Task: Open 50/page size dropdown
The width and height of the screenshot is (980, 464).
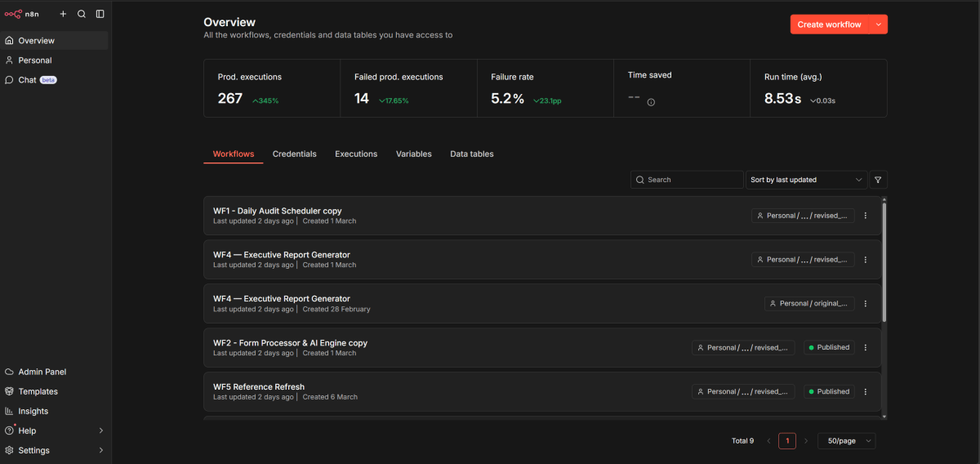Action: coord(847,441)
